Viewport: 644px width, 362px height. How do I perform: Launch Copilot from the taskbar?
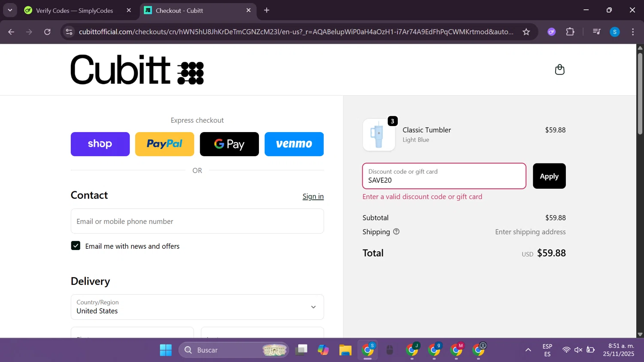323,350
